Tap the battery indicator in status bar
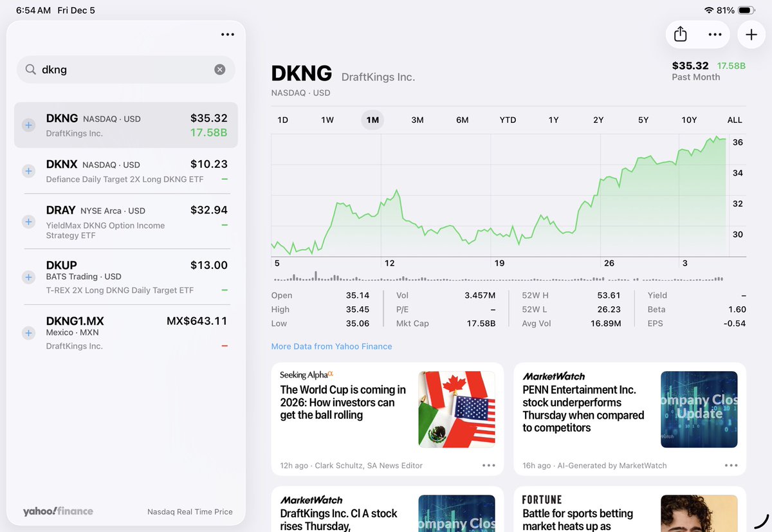The width and height of the screenshot is (772, 532). tap(746, 10)
